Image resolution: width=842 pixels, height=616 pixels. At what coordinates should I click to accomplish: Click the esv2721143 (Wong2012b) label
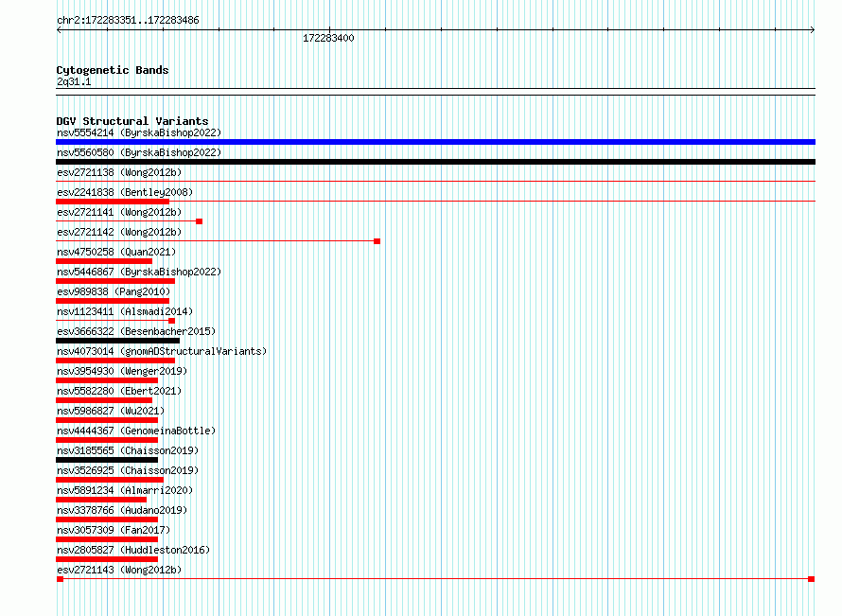119,570
